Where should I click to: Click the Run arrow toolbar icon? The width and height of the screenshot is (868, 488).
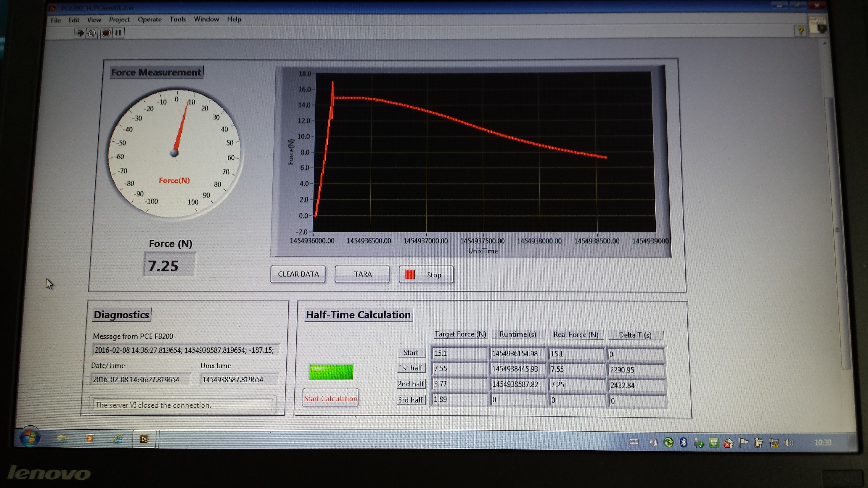tap(79, 33)
